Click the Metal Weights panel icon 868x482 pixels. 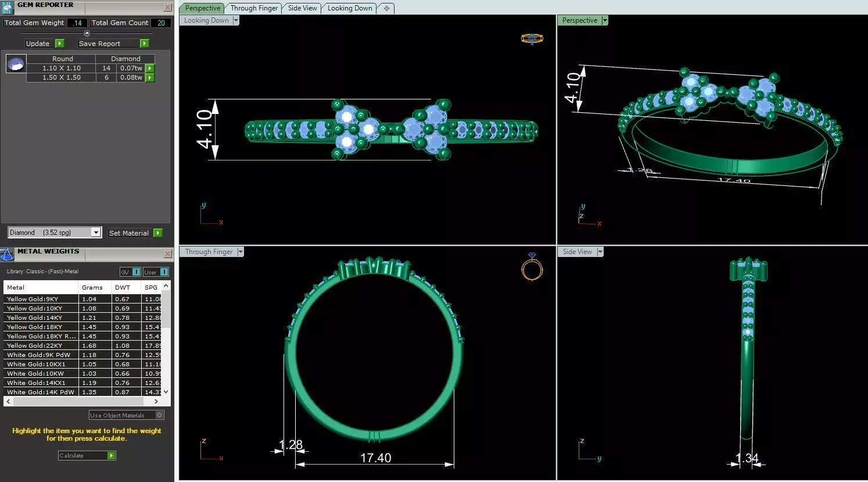pos(7,254)
